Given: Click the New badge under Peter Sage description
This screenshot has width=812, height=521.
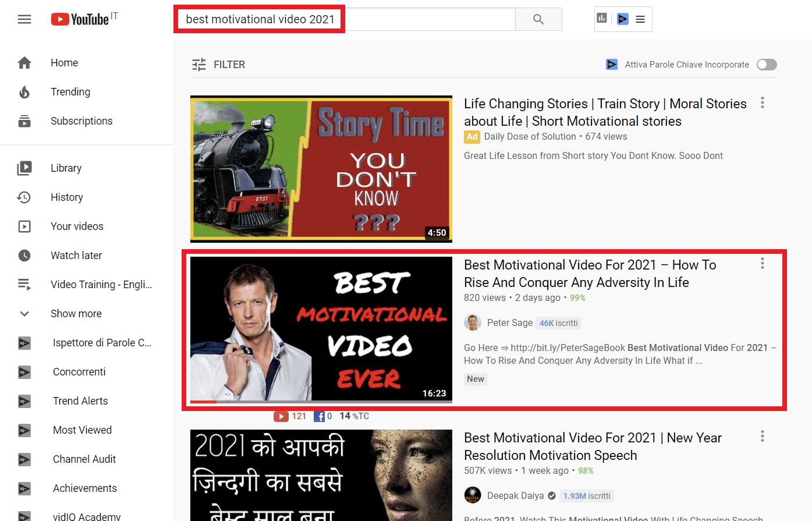Looking at the screenshot, I should (476, 379).
